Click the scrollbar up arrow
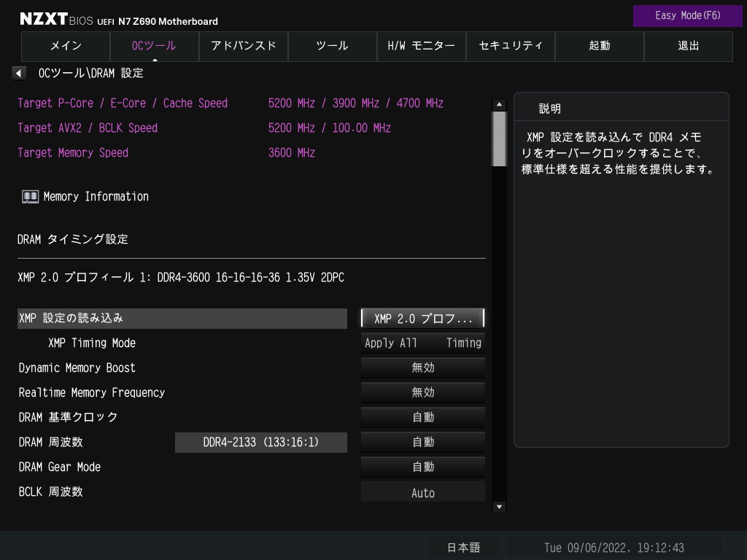 tap(499, 104)
